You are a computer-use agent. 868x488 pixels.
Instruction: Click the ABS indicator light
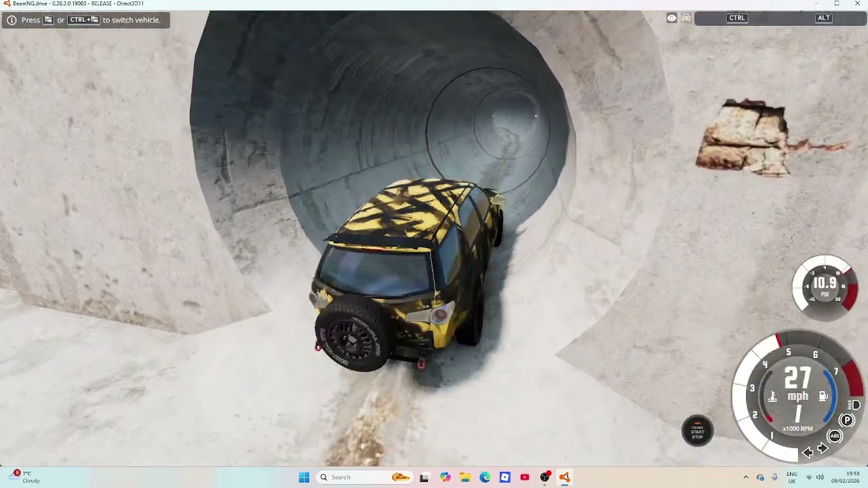pyautogui.click(x=835, y=436)
